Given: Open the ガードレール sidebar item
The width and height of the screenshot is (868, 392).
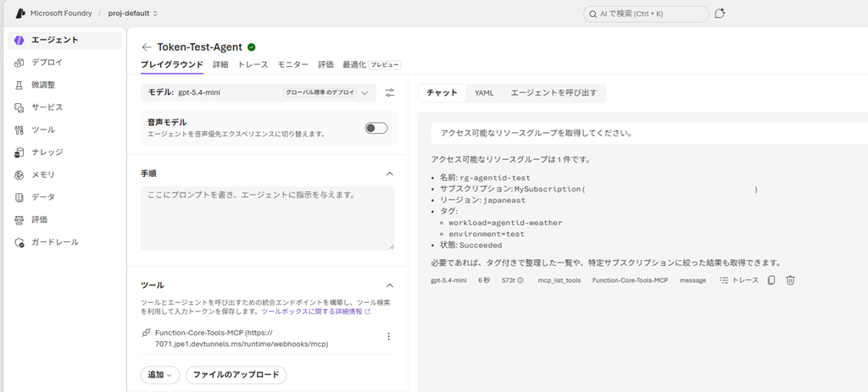Looking at the screenshot, I should (x=64, y=242).
